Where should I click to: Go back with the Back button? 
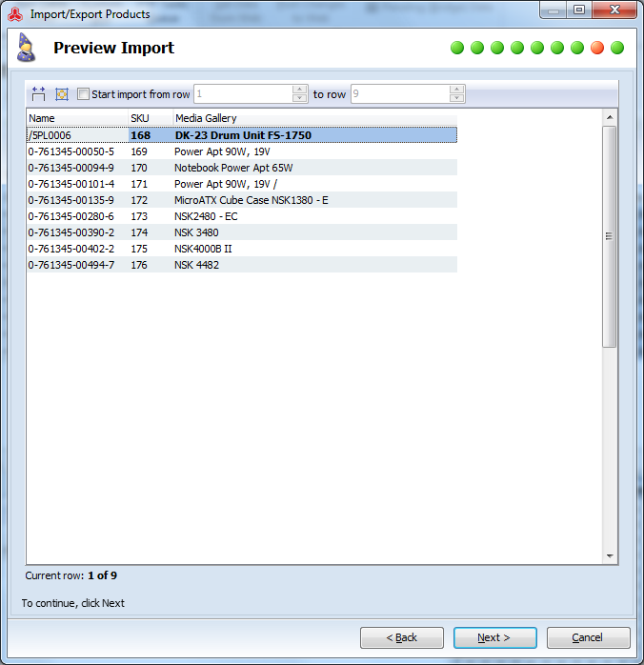point(402,637)
